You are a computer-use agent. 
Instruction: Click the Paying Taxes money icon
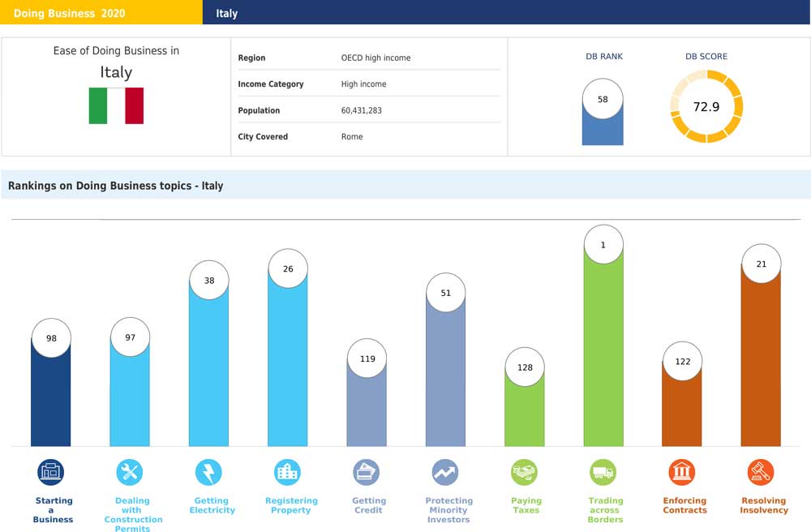pos(524,472)
